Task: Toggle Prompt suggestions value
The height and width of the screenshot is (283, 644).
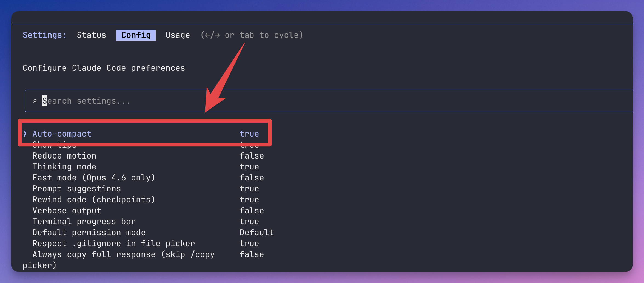Action: point(249,189)
